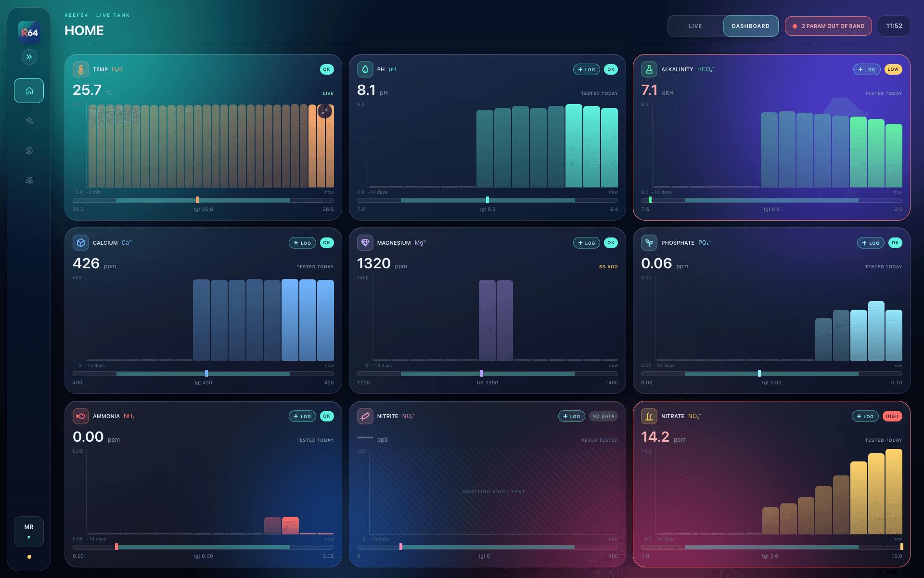Click the pink marker on the Nitrite range bar
This screenshot has height=578, width=924.
tap(401, 547)
